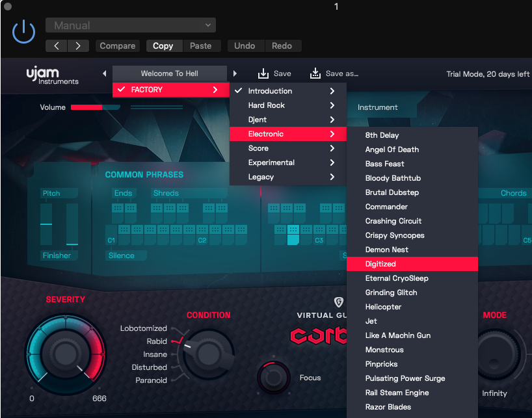Image resolution: width=532 pixels, height=418 pixels.
Task: Set Condition to Paranoid
Action: pos(151,380)
